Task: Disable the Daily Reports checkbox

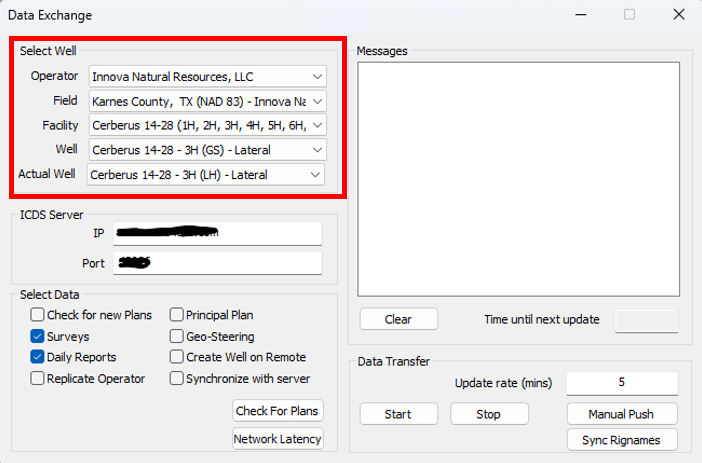Action: (38, 357)
